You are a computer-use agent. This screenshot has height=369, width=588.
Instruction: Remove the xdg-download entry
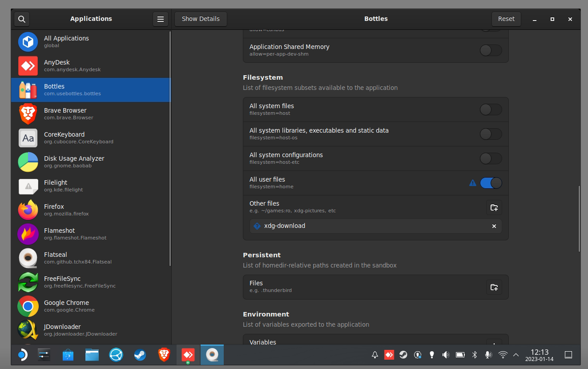click(x=494, y=226)
